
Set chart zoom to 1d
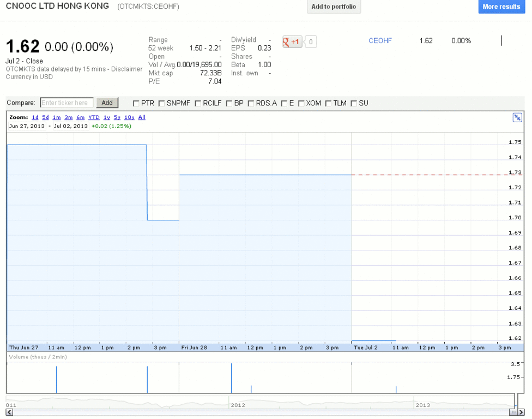35,117
